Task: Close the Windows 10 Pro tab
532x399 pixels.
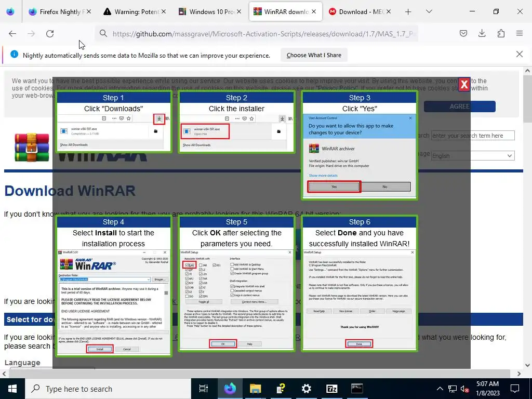Action: click(x=239, y=11)
